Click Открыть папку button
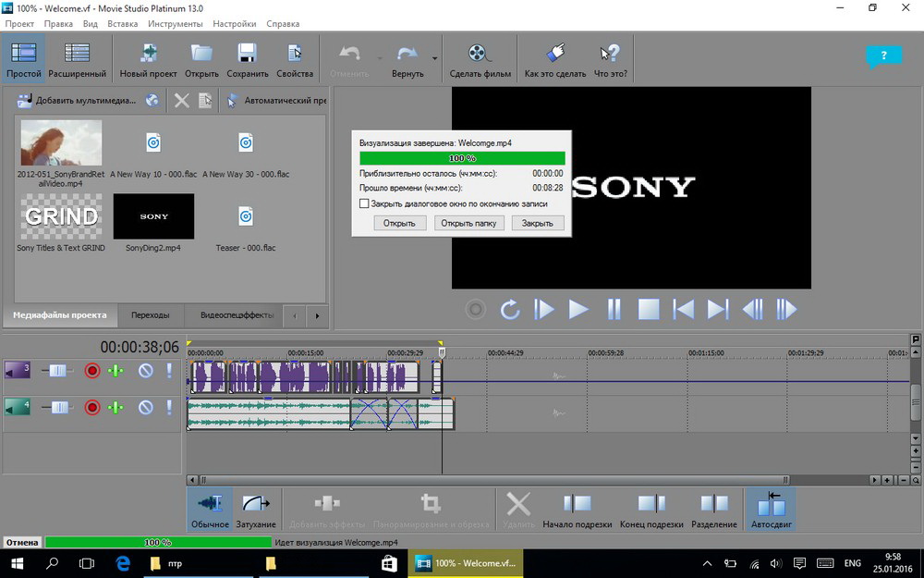Image resolution: width=924 pixels, height=578 pixels. pyautogui.click(x=469, y=223)
